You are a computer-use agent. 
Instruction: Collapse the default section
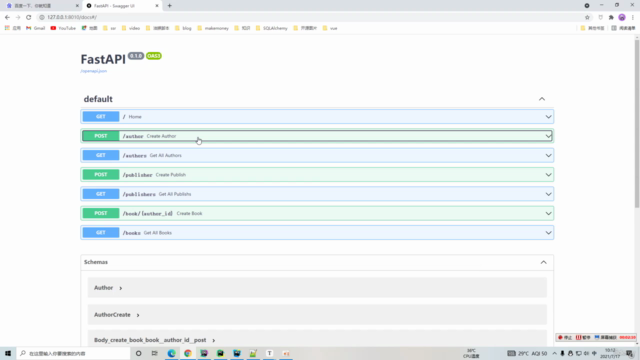click(x=542, y=99)
